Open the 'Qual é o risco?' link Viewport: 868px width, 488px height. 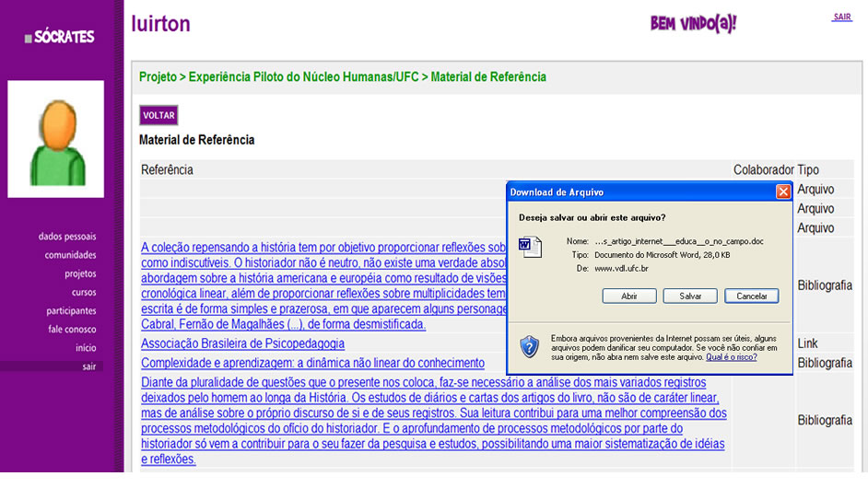[x=732, y=356]
